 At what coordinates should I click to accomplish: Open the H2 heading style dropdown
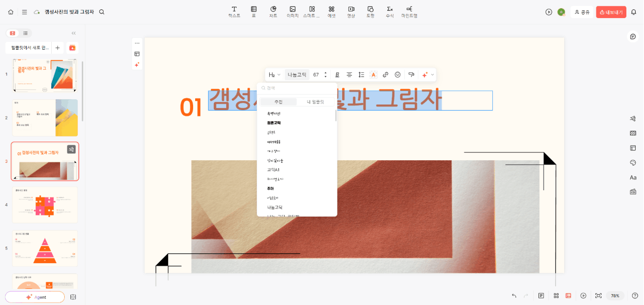pyautogui.click(x=275, y=75)
